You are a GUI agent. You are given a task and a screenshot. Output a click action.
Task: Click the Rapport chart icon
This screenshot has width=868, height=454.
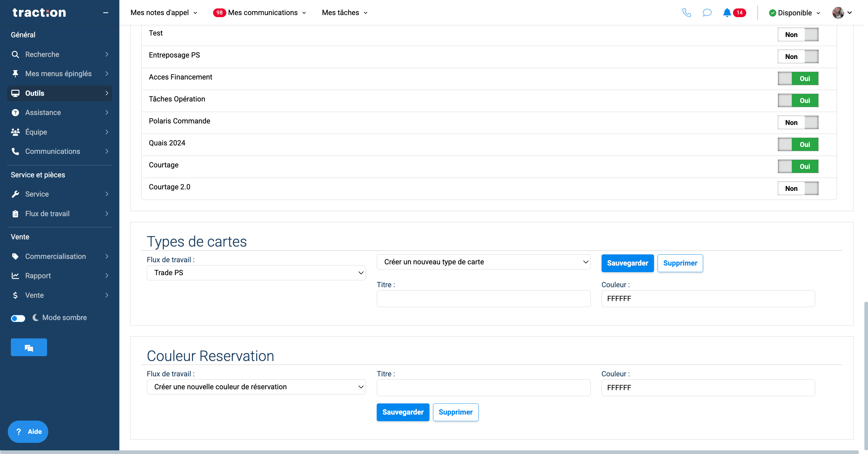tap(15, 276)
